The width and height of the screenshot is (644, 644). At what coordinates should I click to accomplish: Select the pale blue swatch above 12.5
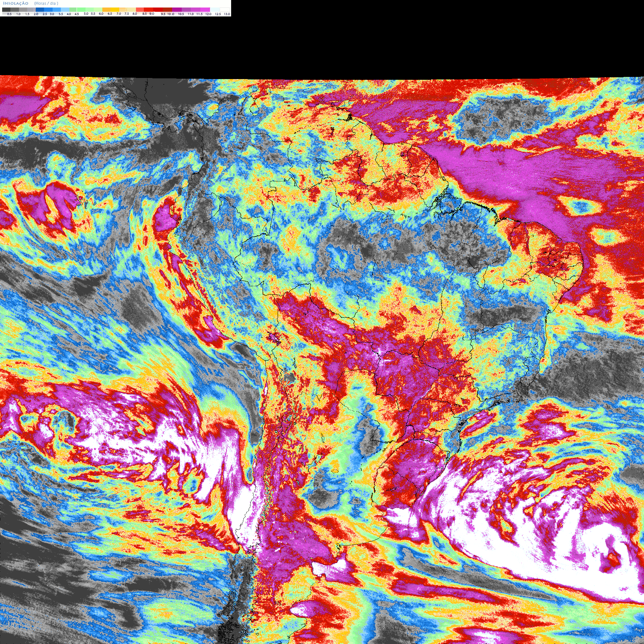click(x=215, y=10)
